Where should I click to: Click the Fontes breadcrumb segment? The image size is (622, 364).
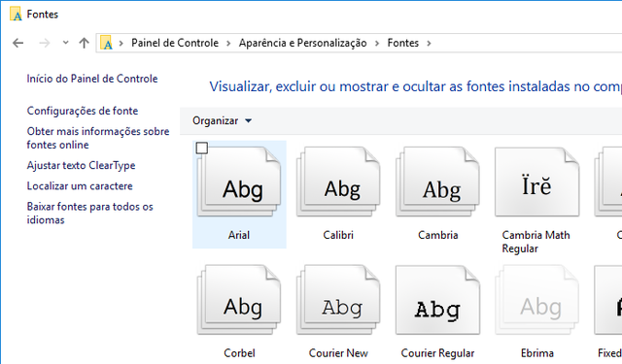tap(403, 43)
